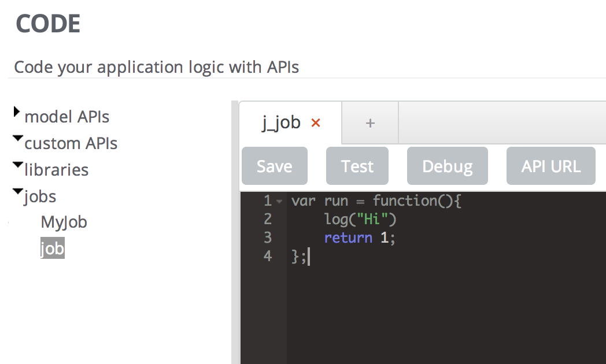Image resolution: width=606 pixels, height=364 pixels.
Task: Expand the model APIs tree arrow
Action: (16, 112)
